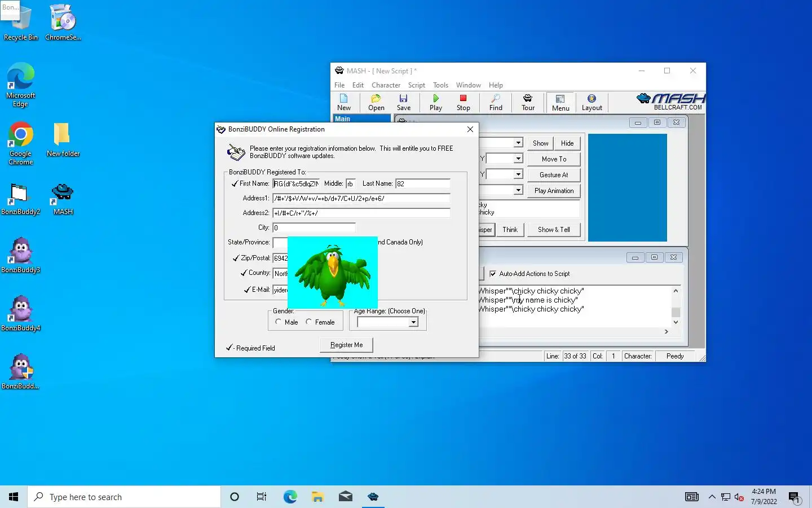
Task: Select BonziBuddy3 desktop shortcut
Action: (21, 255)
